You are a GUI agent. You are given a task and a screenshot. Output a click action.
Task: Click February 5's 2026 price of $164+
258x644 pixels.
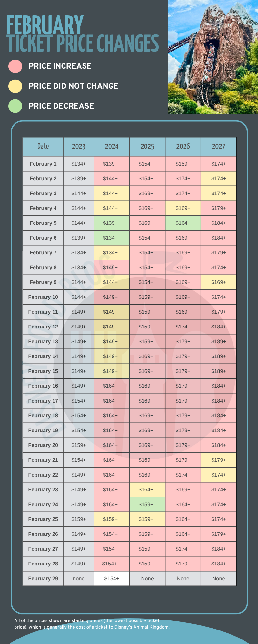[x=183, y=223]
